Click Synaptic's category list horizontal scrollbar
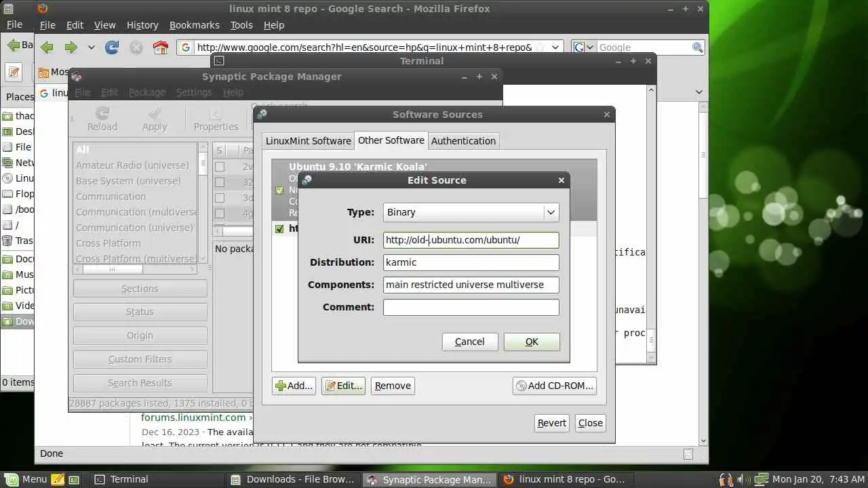 pos(135,270)
